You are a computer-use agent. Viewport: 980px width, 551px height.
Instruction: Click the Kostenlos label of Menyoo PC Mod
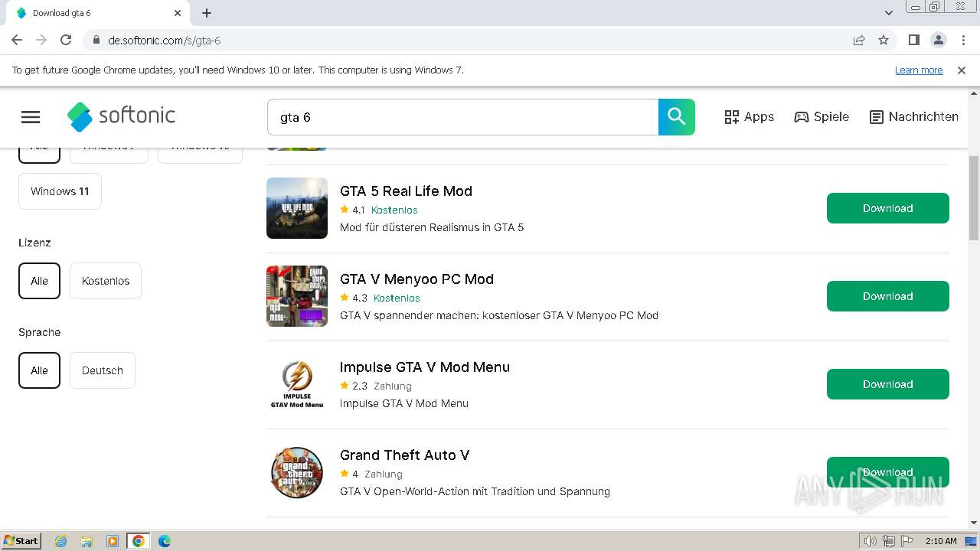pyautogui.click(x=397, y=298)
